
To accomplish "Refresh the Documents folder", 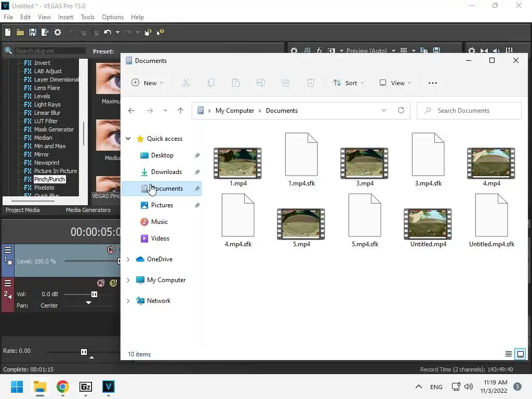I will [401, 110].
